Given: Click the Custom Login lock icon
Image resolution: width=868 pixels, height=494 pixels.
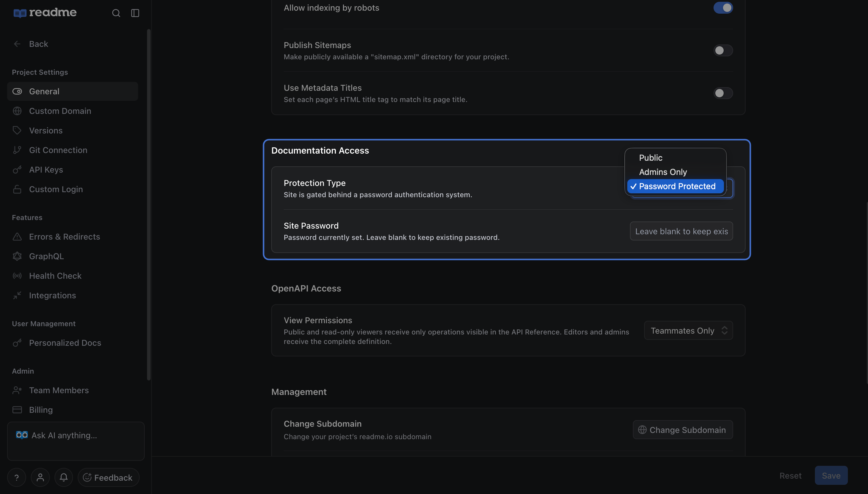Looking at the screenshot, I should (17, 189).
